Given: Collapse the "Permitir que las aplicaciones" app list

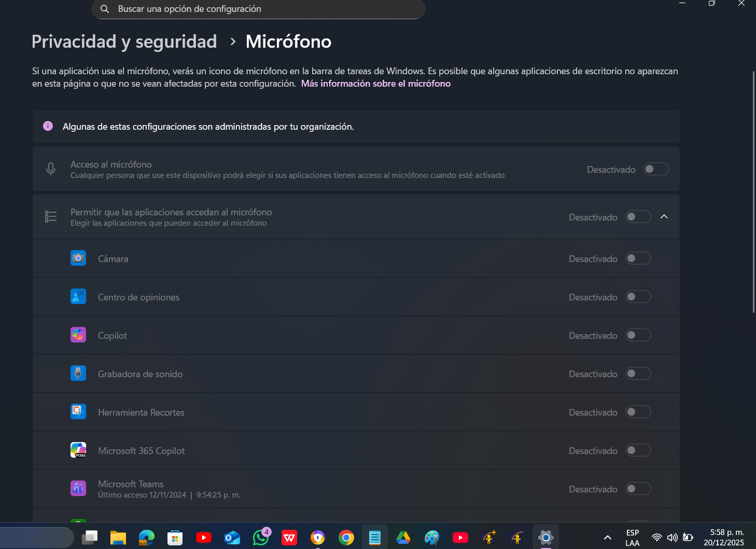Looking at the screenshot, I should pyautogui.click(x=664, y=216).
